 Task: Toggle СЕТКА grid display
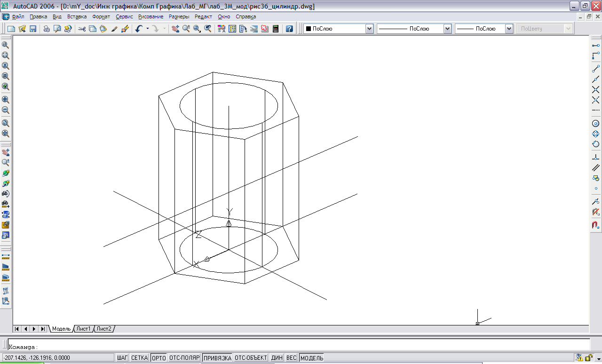(x=140, y=358)
